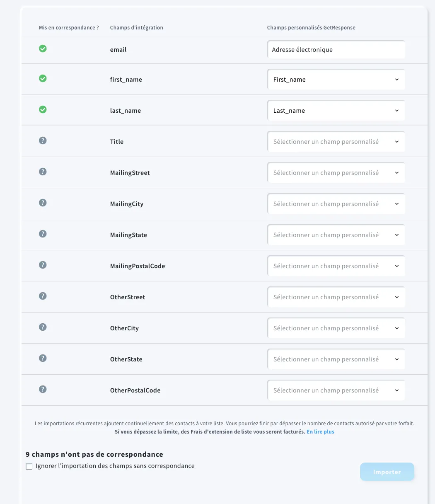Open the First_name custom field dropdown
Image resolution: width=435 pixels, height=504 pixels.
coord(336,79)
